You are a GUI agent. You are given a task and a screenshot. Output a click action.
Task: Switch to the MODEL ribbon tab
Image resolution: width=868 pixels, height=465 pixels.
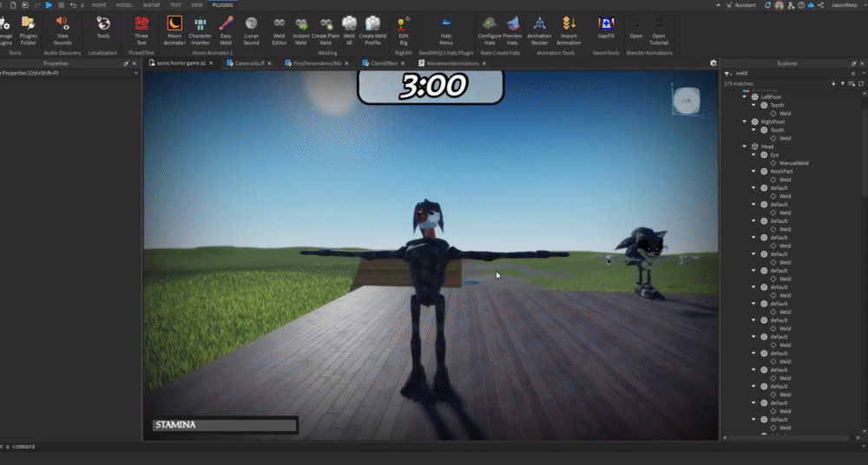pyautogui.click(x=124, y=5)
